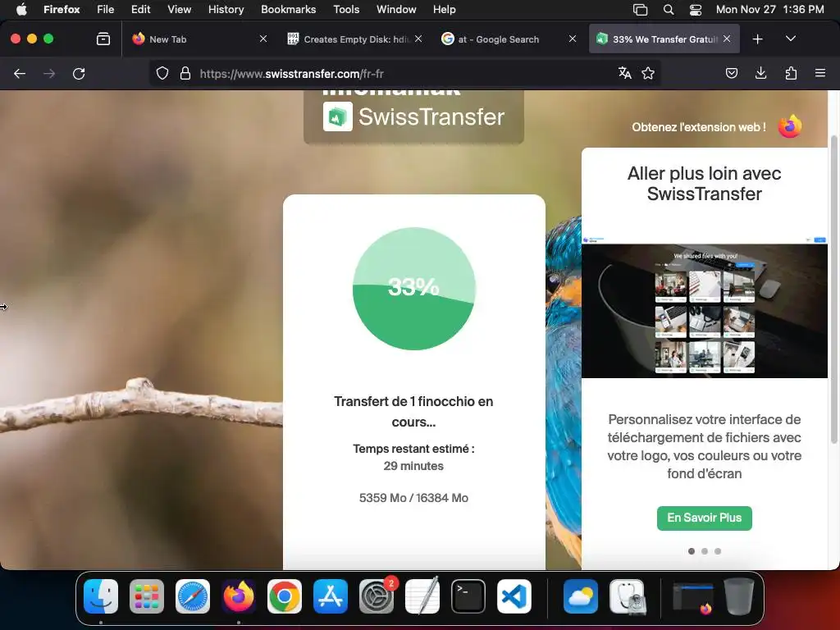
Task: Select the third carousel dot
Action: coord(718,551)
